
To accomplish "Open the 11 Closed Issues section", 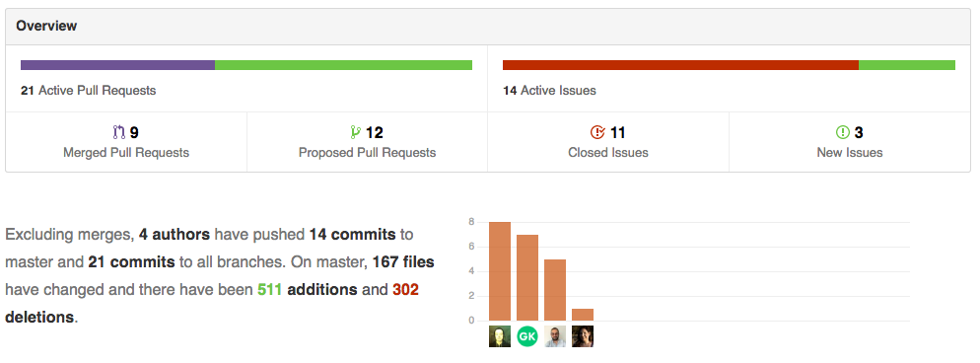I will [x=608, y=142].
